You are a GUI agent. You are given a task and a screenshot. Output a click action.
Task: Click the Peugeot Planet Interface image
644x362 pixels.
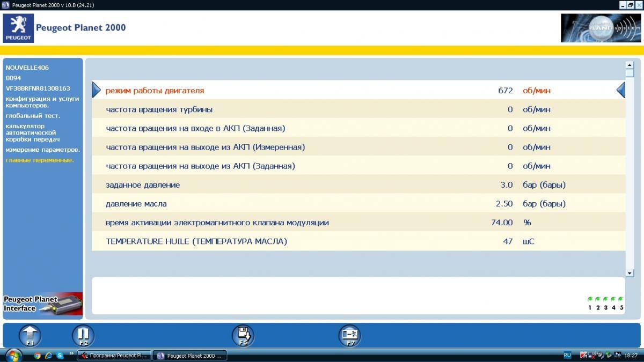point(43,304)
